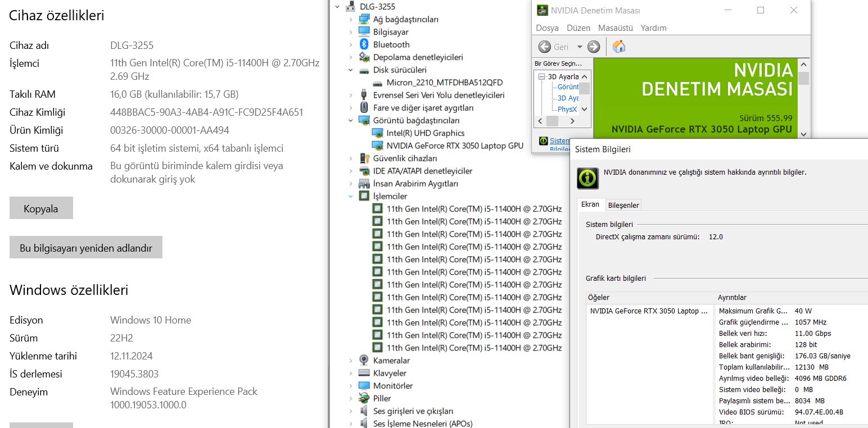Click the Sistem Bilgileri info icon
The height and width of the screenshot is (428, 868).
coord(587,178)
